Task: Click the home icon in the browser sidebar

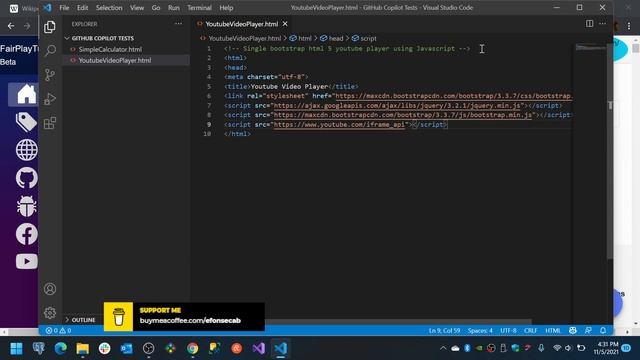Action: 27,95
